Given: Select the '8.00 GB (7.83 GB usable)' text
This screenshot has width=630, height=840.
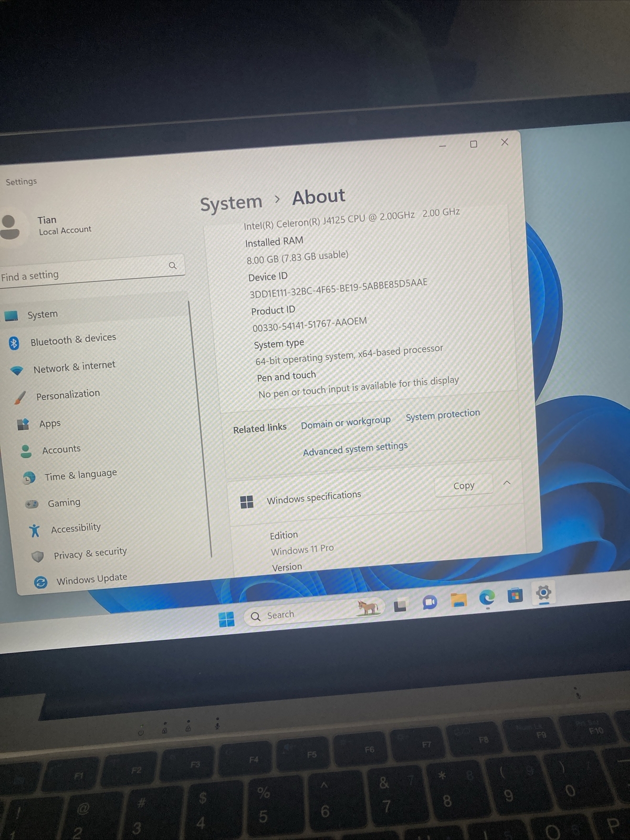Looking at the screenshot, I should pyautogui.click(x=297, y=257).
